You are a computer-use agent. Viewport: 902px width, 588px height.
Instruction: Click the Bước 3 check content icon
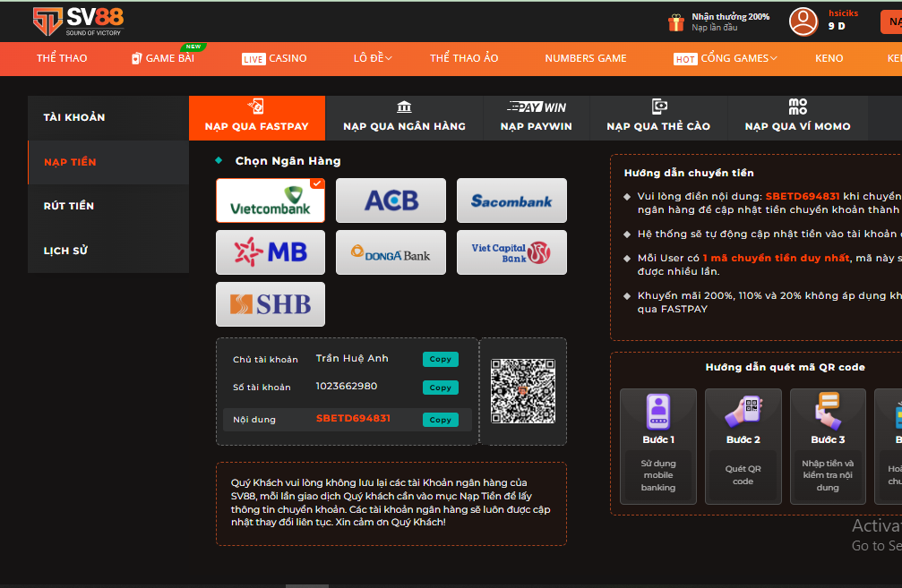point(828,411)
